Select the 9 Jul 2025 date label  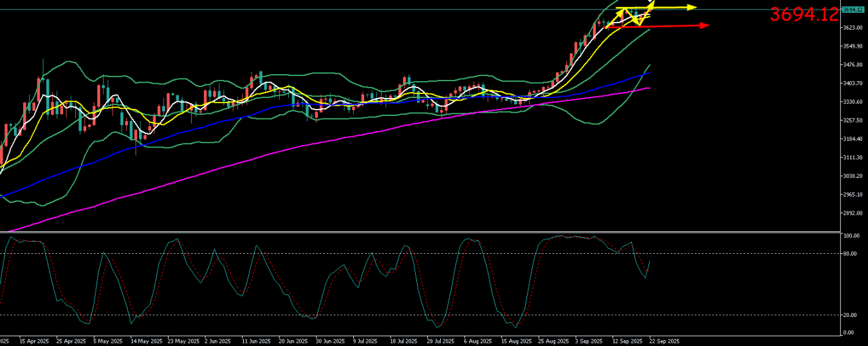coord(364,341)
